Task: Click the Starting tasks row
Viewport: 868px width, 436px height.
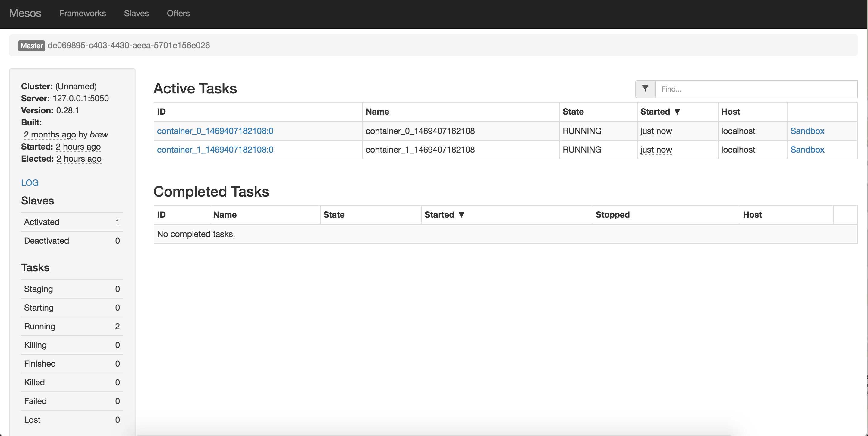Action: pyautogui.click(x=72, y=308)
